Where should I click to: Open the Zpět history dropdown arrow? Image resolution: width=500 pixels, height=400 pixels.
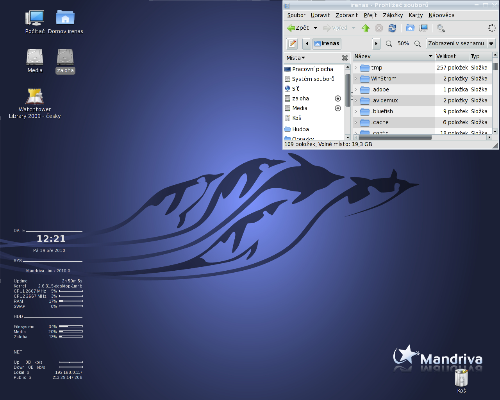[x=315, y=28]
